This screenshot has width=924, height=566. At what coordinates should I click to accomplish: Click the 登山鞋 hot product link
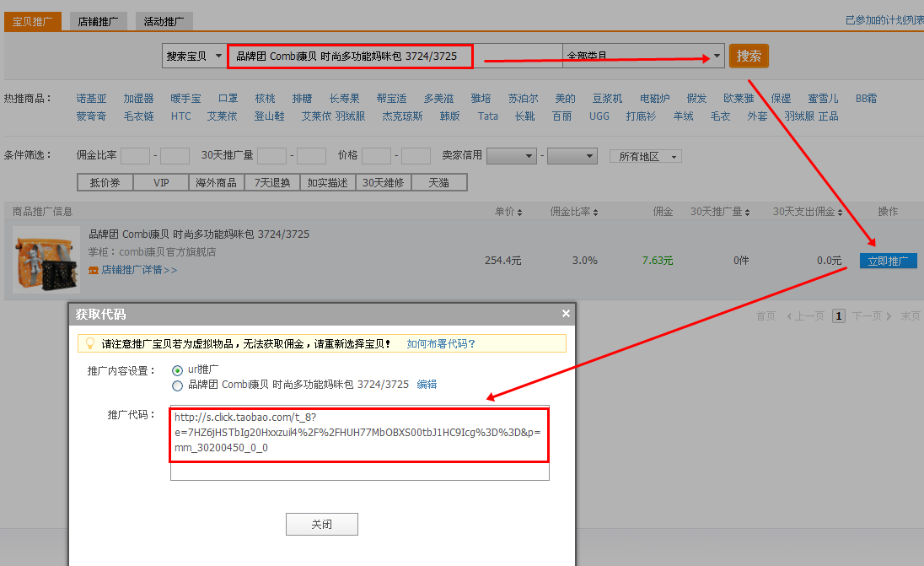[x=269, y=116]
